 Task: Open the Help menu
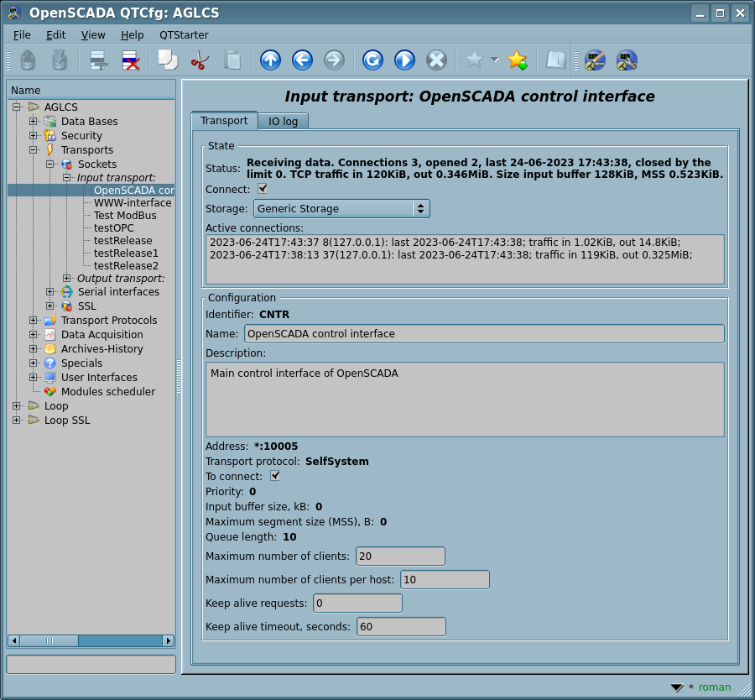point(132,35)
